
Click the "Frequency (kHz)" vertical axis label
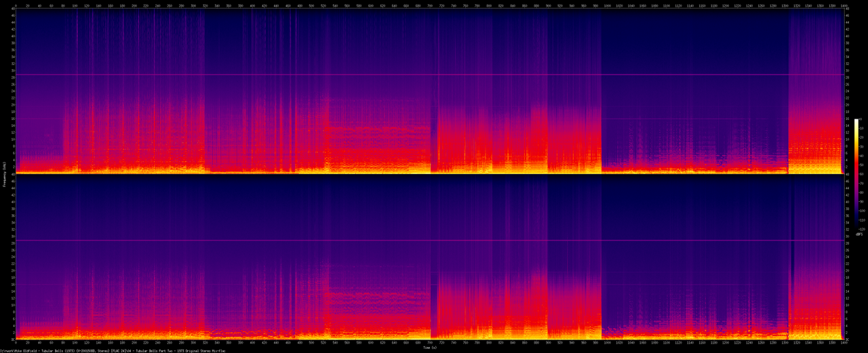(x=4, y=175)
